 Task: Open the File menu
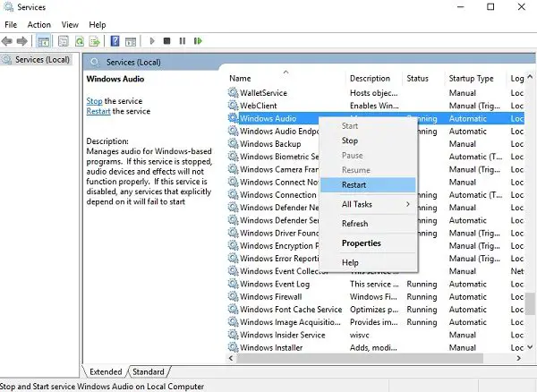(11, 25)
